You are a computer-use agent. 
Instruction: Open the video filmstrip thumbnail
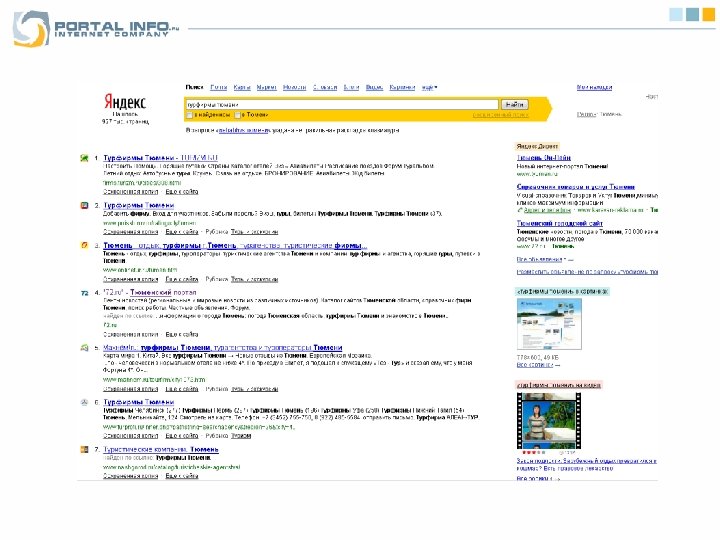(x=549, y=421)
